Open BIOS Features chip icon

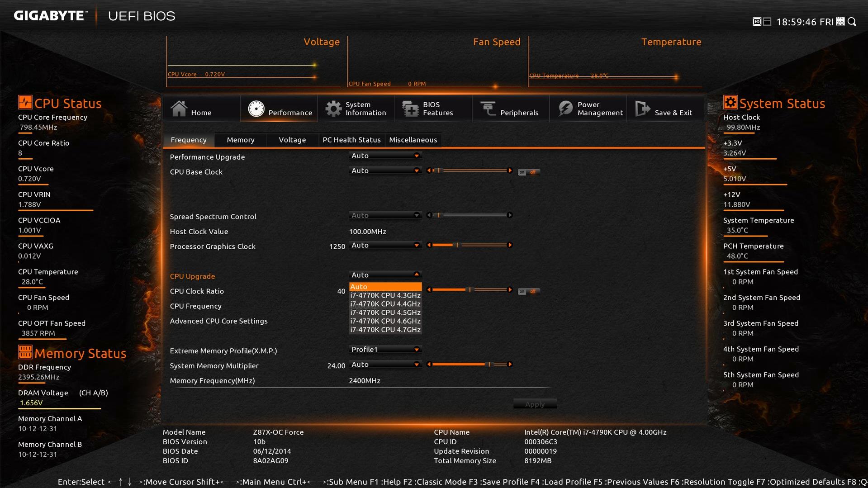[411, 109]
